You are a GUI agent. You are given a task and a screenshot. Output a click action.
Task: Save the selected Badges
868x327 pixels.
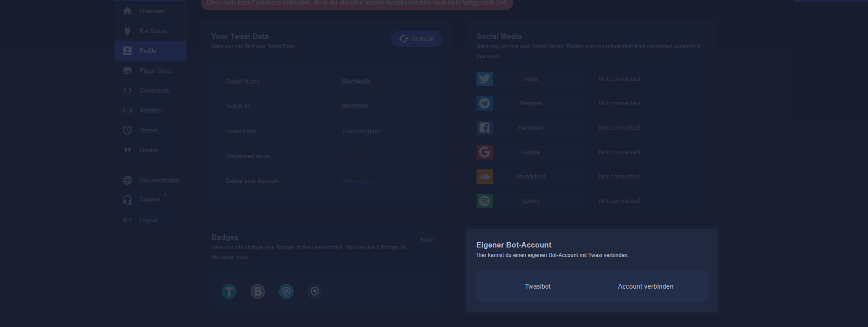[x=427, y=240]
